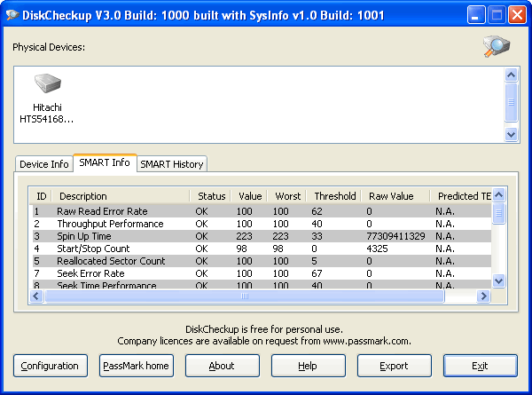The height and width of the screenshot is (395, 532).
Task: Select the Throughput Performance row
Action: pyautogui.click(x=262, y=224)
